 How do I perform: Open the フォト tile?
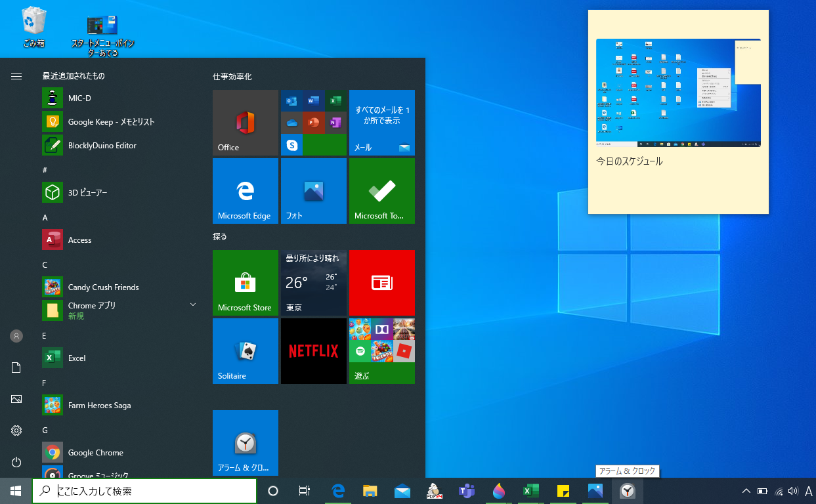314,191
